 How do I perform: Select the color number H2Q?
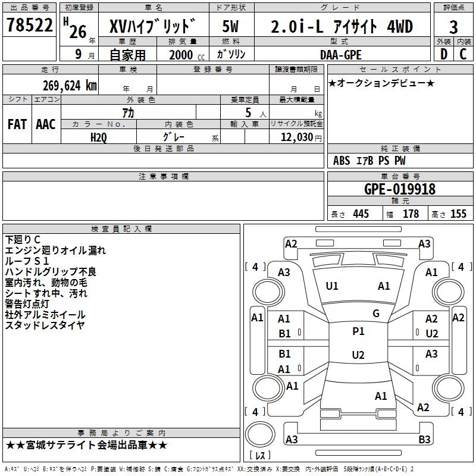[99, 137]
